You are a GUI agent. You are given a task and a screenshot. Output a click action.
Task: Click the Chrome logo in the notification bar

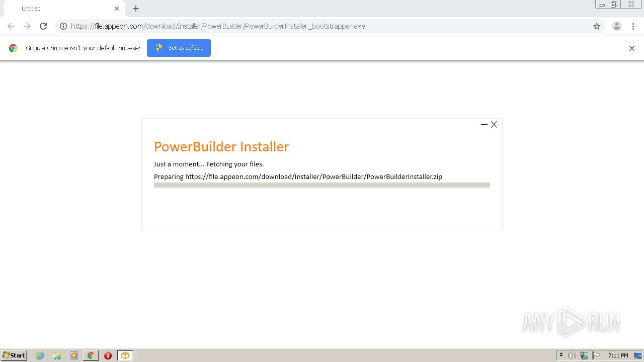pyautogui.click(x=13, y=48)
